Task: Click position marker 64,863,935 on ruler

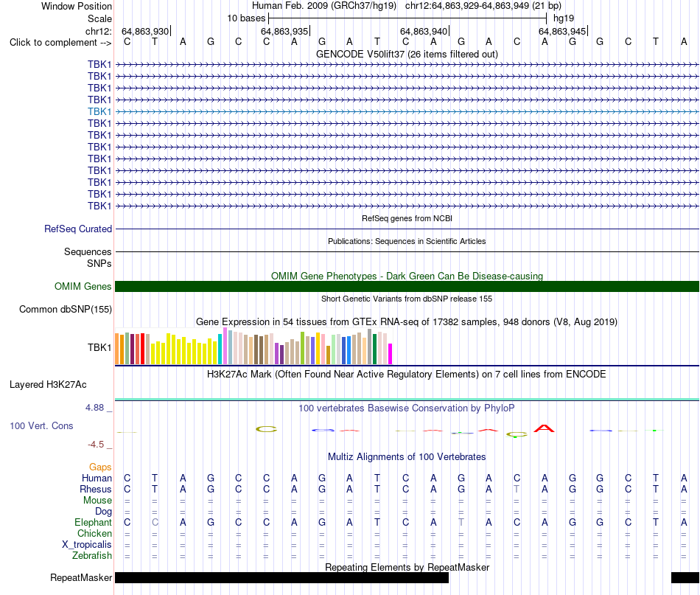Action: click(x=285, y=31)
